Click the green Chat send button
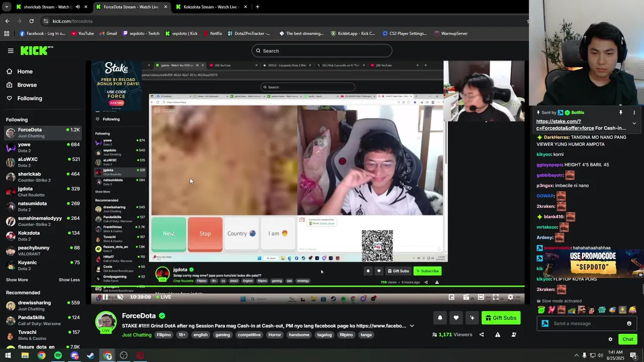644x362 pixels. coord(627,339)
